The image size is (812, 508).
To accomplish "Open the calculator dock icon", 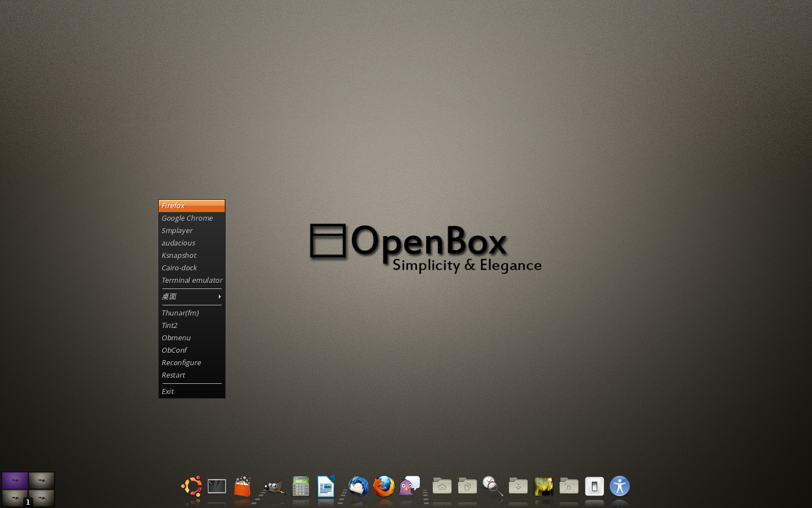I will [x=301, y=486].
